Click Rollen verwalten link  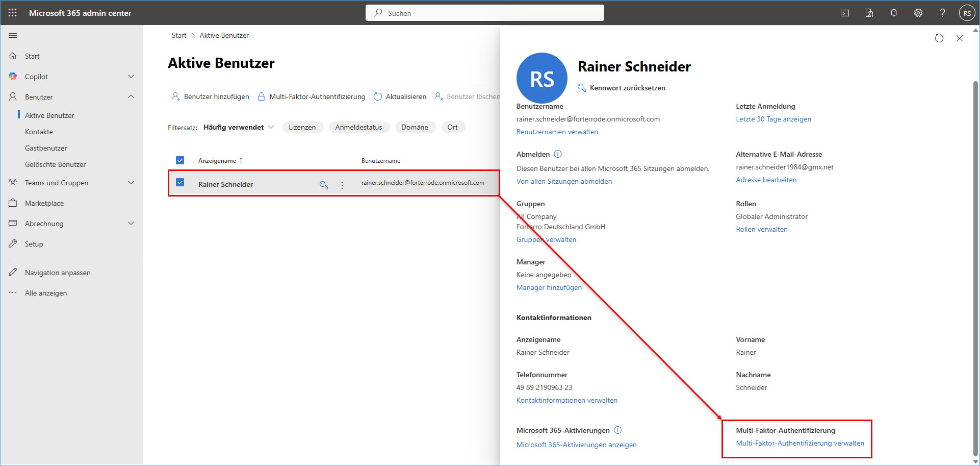click(762, 229)
